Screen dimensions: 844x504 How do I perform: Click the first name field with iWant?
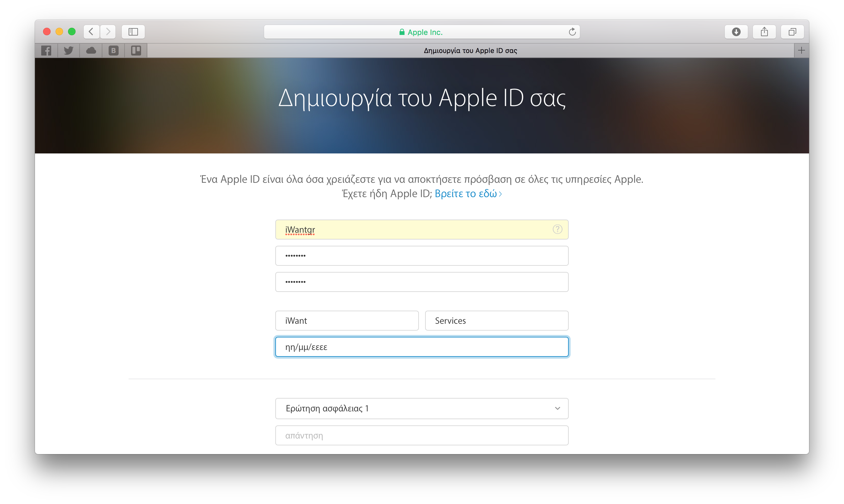347,321
